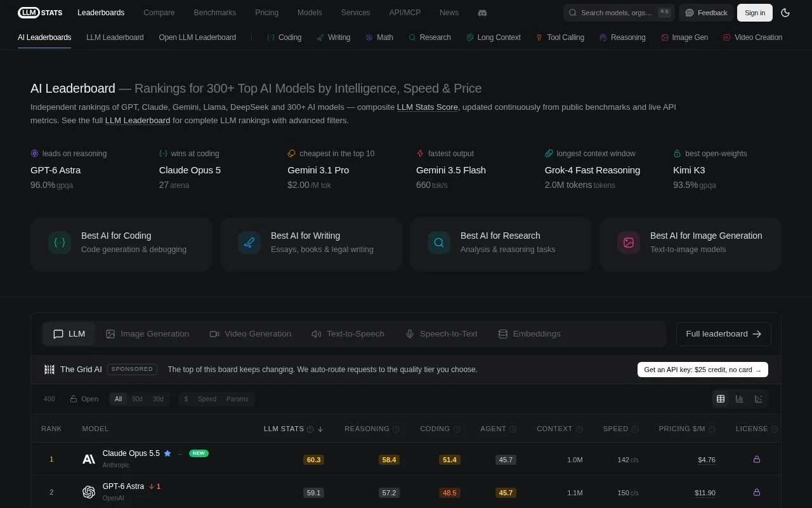Click the Feedback button
This screenshot has width=812, height=508.
pos(706,13)
